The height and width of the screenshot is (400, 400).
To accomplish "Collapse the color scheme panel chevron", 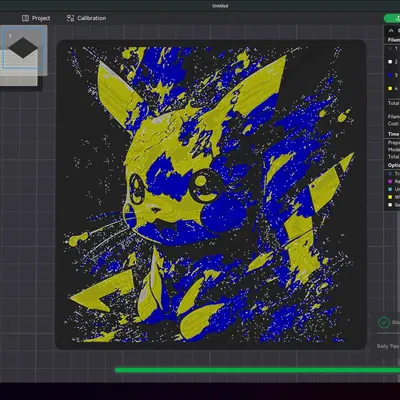I will pos(391,30).
